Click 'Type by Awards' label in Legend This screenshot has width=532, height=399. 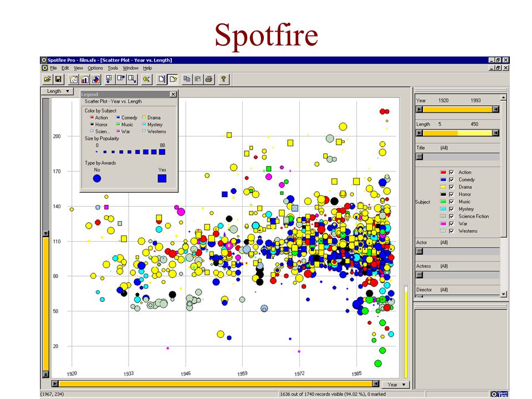100,163
